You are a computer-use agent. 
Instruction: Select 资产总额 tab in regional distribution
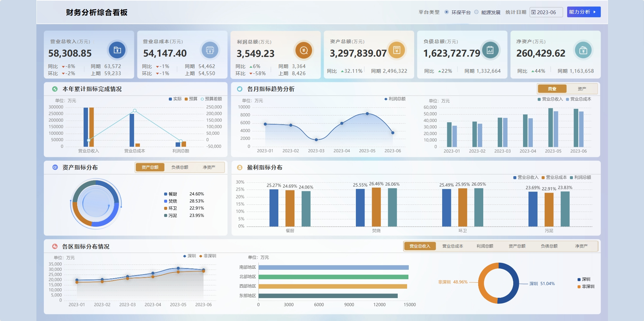[517, 246]
